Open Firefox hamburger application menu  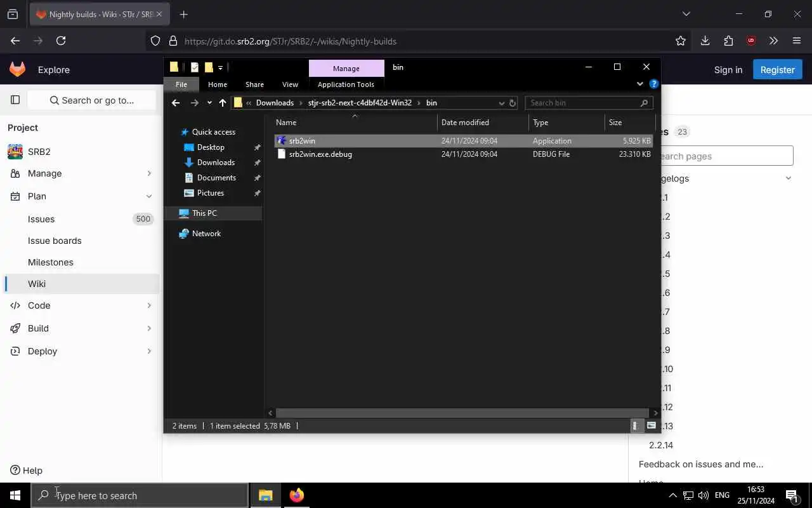point(797,41)
